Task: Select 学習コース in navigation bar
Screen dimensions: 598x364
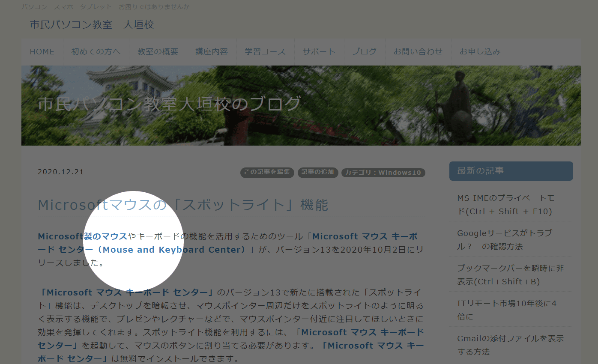Action: click(265, 52)
